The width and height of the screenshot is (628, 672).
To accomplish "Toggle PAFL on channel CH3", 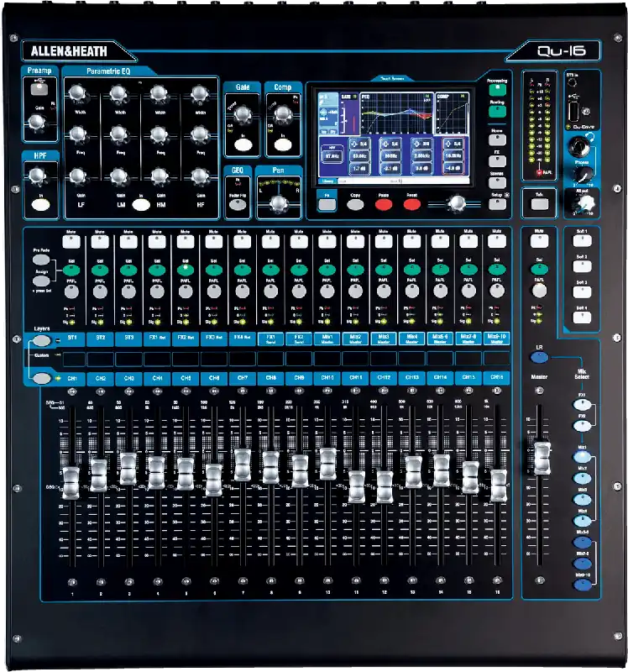I will (128, 291).
